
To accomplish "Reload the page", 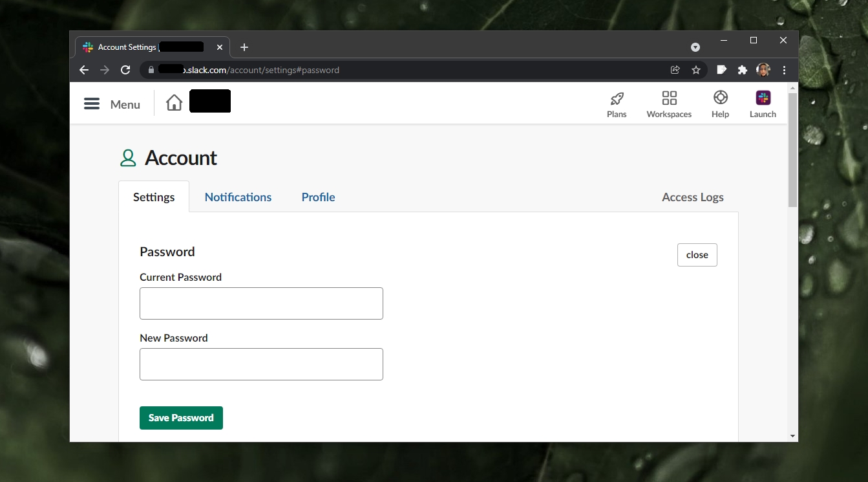I will [x=125, y=70].
